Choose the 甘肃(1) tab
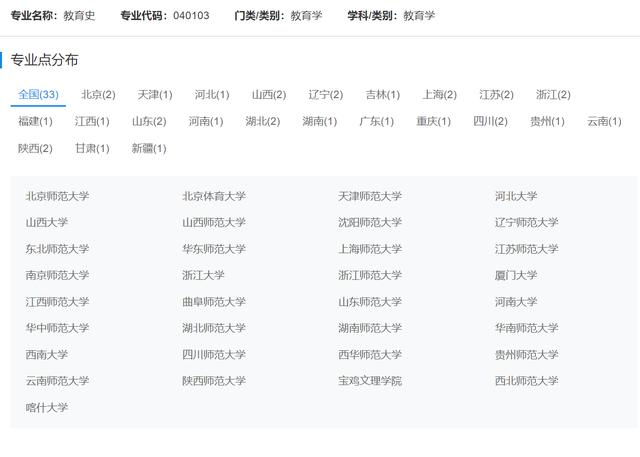Screen dimensions: 640x457 pos(92,148)
